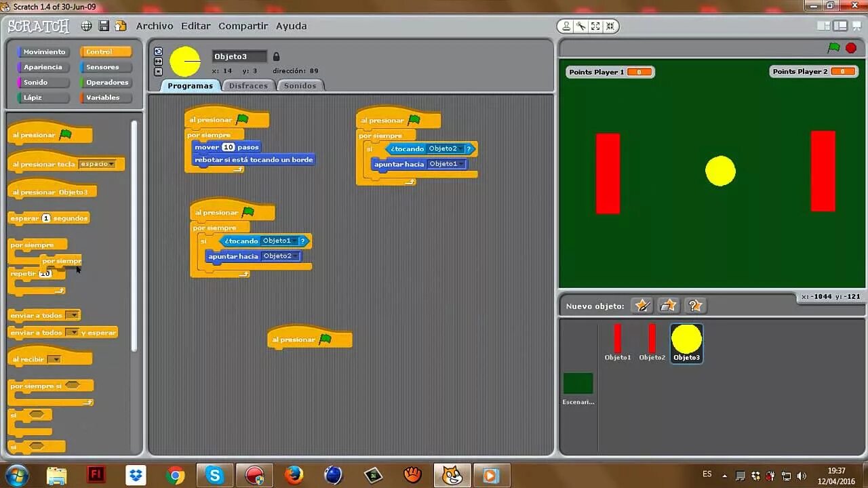Start scripts with green flag above stage
This screenshot has width=868, height=488.
click(834, 47)
